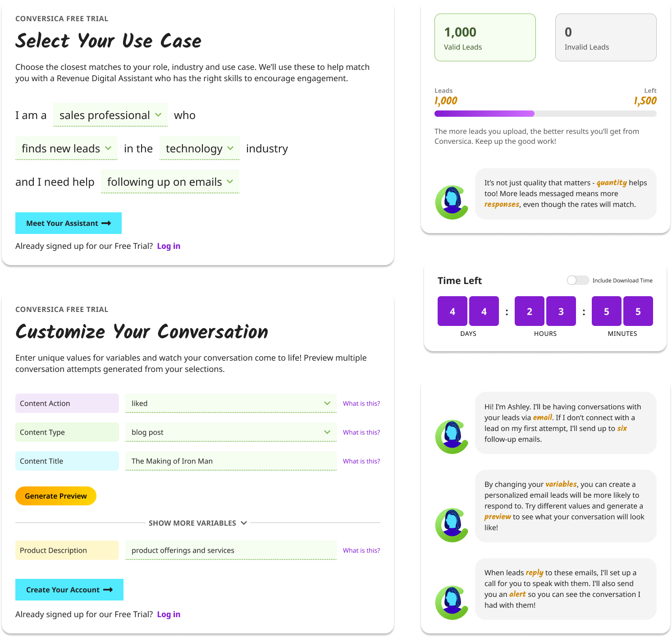Click the leads upload progress bar
Viewport: 672px width, 637px height.
(545, 114)
